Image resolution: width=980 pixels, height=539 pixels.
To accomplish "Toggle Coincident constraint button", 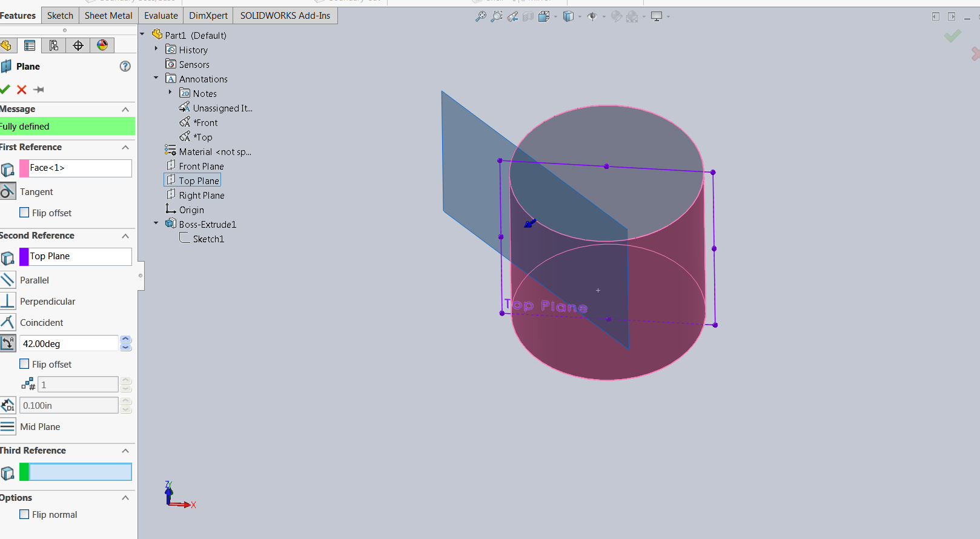I will pyautogui.click(x=7, y=322).
